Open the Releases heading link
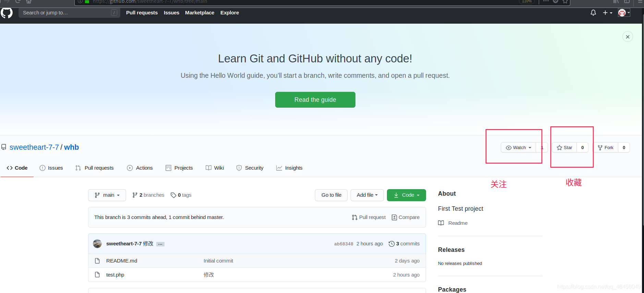Viewport: 644px width, 293px height. pyautogui.click(x=451, y=250)
